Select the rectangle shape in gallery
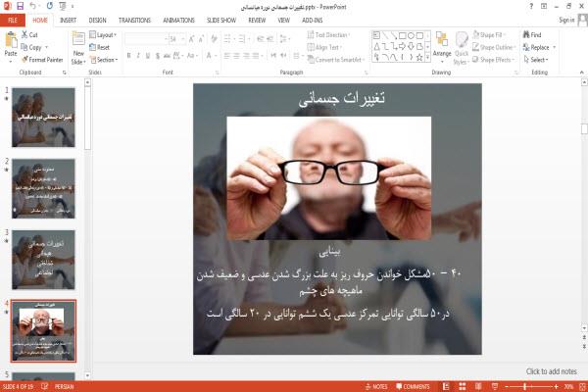This screenshot has height=392, width=588. [403, 35]
